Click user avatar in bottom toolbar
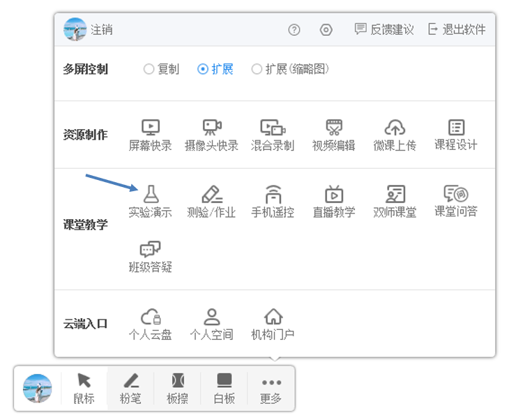 point(38,389)
